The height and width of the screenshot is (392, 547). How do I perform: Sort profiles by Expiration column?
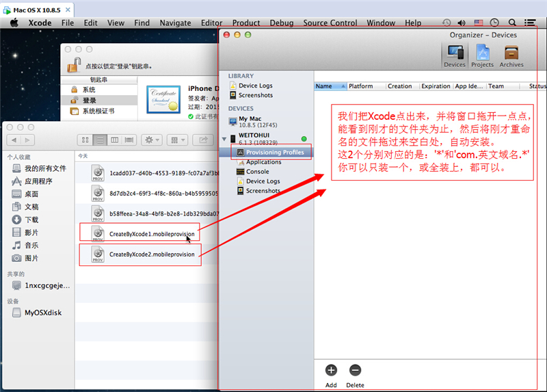436,86
